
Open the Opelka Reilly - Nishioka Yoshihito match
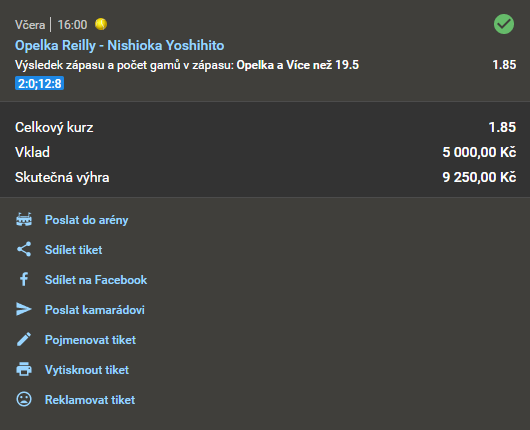(120, 45)
